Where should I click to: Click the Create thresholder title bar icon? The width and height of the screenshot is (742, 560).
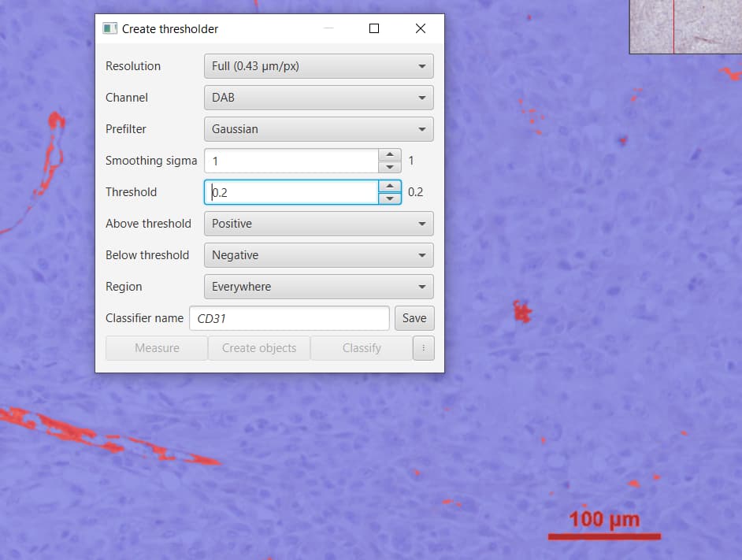[109, 28]
